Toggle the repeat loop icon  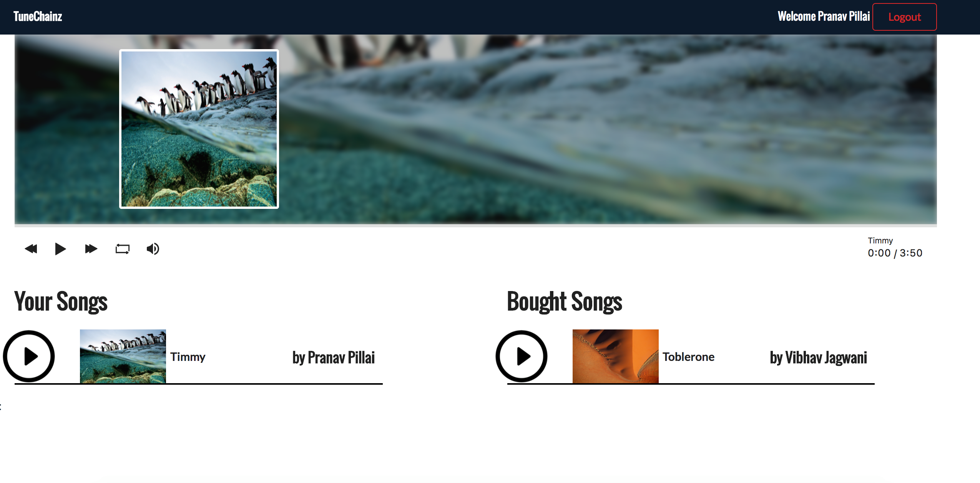click(x=123, y=249)
